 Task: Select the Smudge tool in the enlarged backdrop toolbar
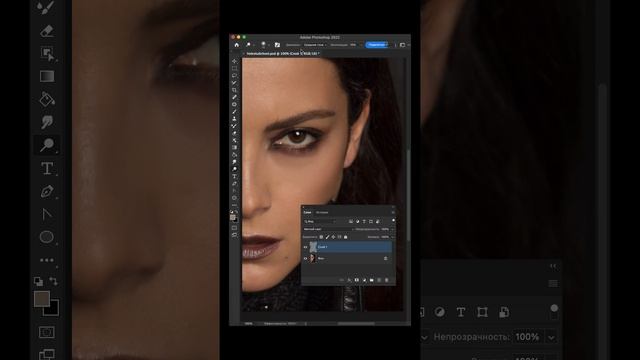47,122
